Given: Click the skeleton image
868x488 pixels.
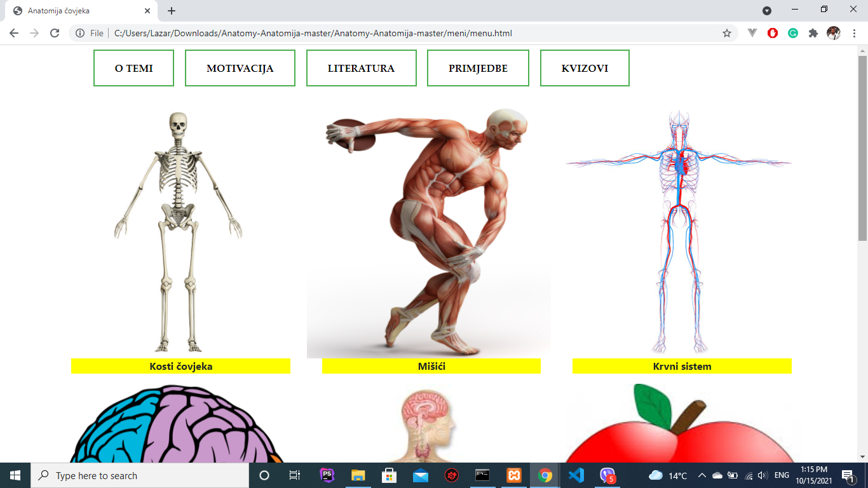Looking at the screenshot, I should click(179, 232).
